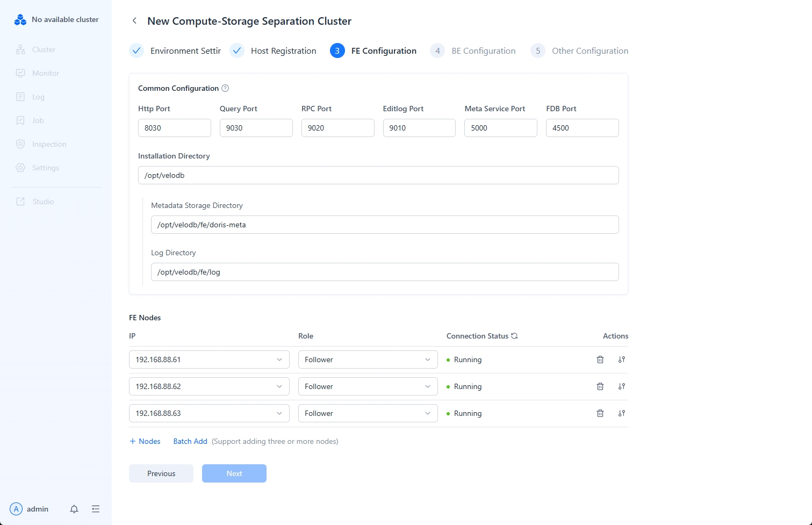This screenshot has width=812, height=525.
Task: Delete the 192.168.88.61 FE node
Action: (x=600, y=359)
